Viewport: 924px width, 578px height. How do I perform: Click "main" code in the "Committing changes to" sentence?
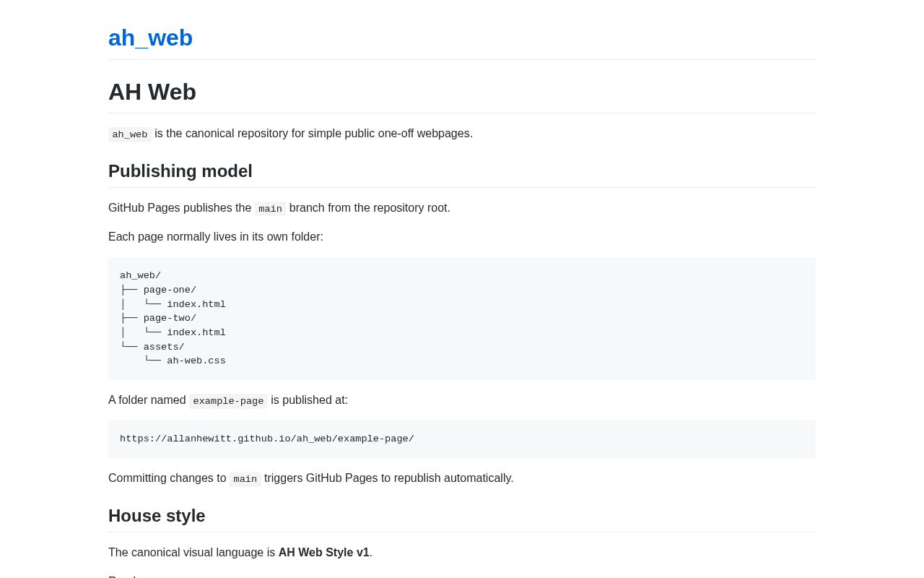click(245, 479)
